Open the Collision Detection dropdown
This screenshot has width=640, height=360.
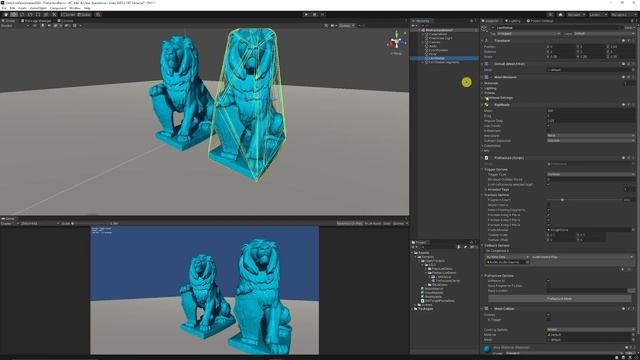[591, 140]
